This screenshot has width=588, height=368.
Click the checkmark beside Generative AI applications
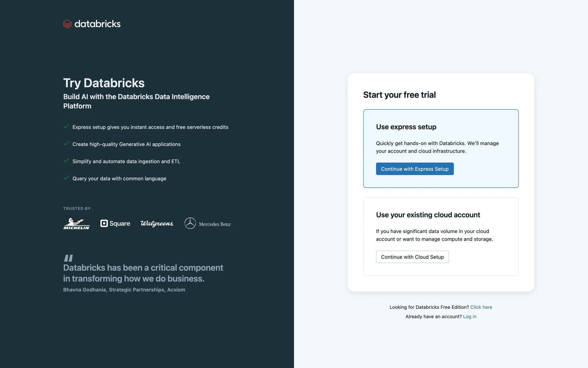click(66, 144)
